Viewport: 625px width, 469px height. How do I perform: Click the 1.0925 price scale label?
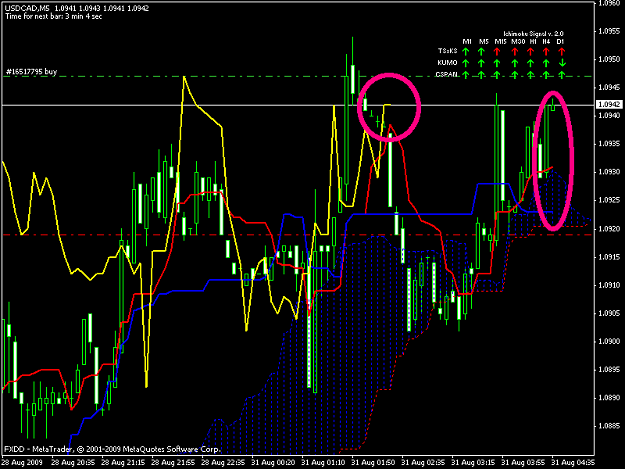(609, 200)
